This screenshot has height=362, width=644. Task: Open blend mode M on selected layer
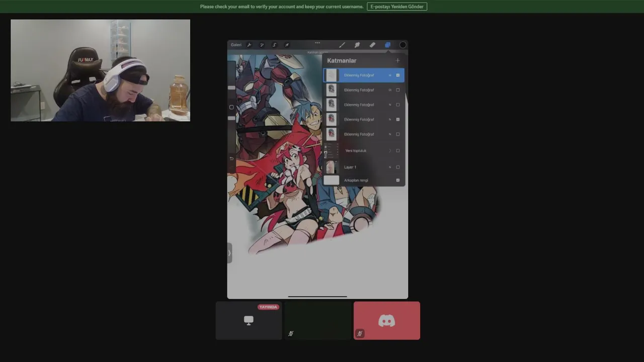(390, 75)
